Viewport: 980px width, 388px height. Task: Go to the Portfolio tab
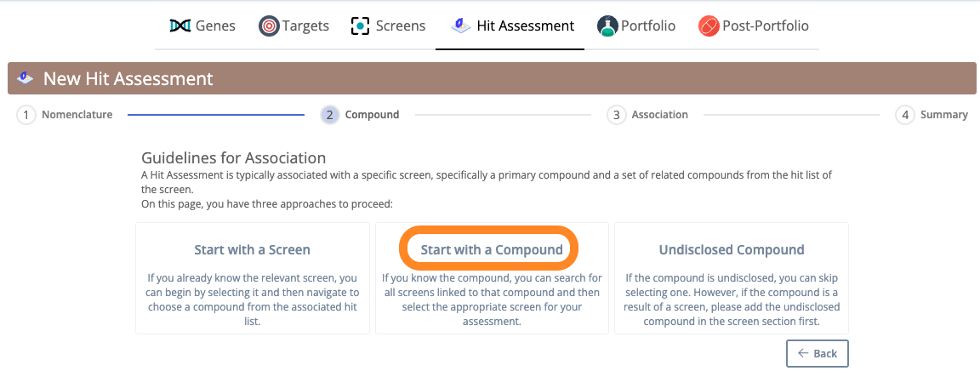tap(636, 26)
